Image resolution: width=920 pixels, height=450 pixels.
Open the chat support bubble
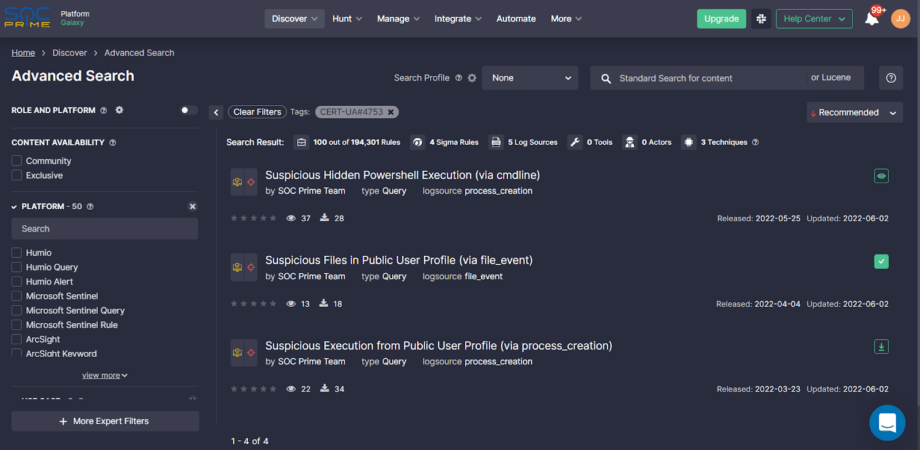click(887, 422)
